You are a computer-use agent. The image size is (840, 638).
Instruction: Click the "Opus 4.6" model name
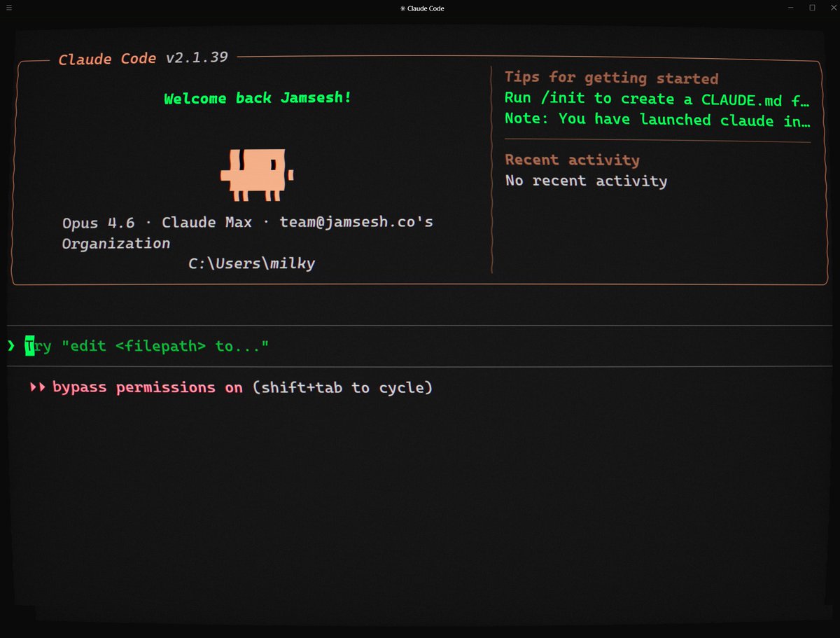pyautogui.click(x=98, y=223)
